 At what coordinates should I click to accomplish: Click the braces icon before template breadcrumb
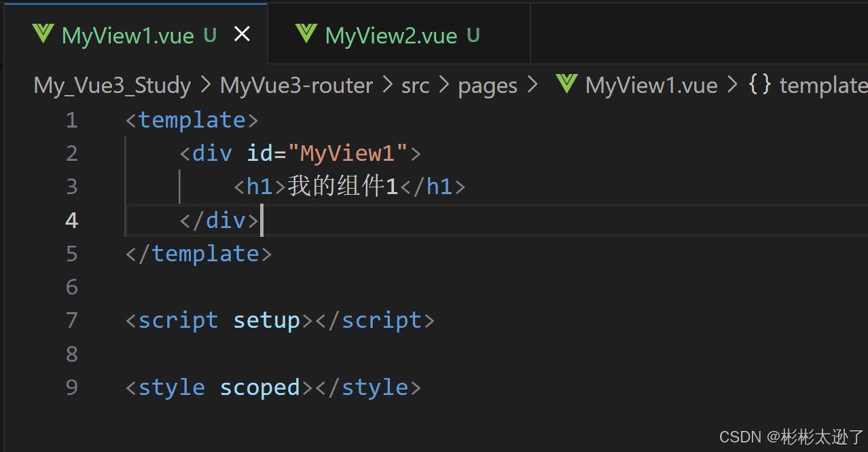tap(760, 85)
